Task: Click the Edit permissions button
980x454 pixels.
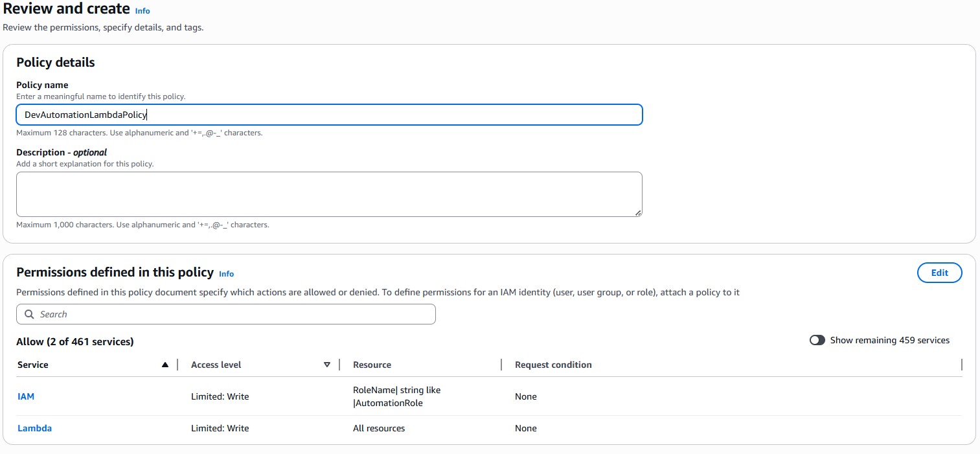Action: click(x=939, y=273)
